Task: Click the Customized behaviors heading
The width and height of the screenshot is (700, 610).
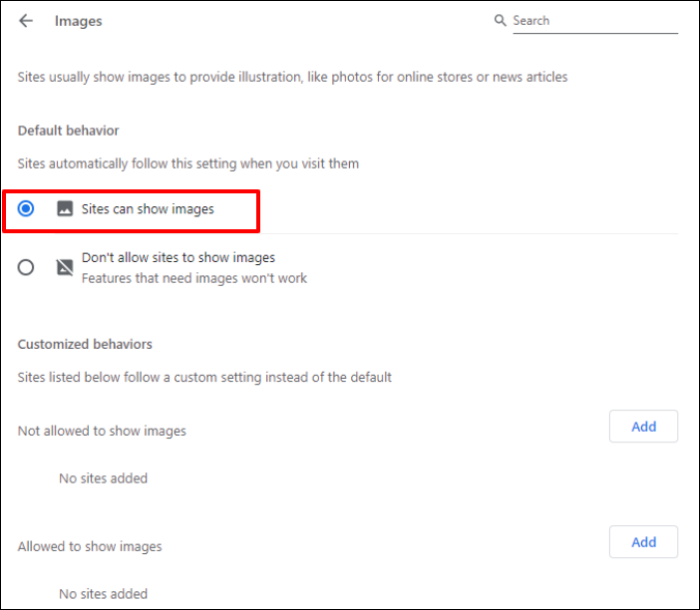Action: coord(85,345)
